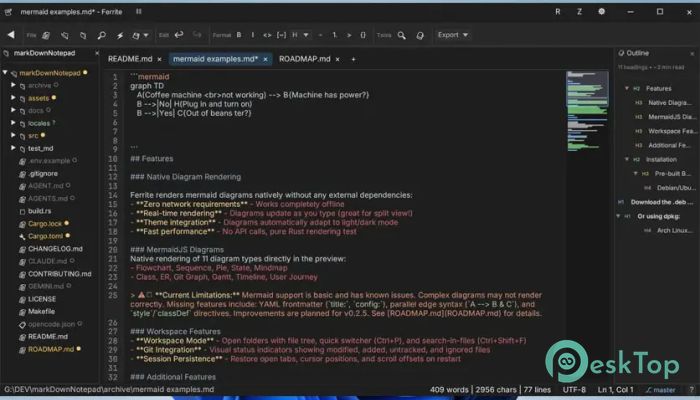
Task: Select the mermaid examples.md tab
Action: click(215, 59)
